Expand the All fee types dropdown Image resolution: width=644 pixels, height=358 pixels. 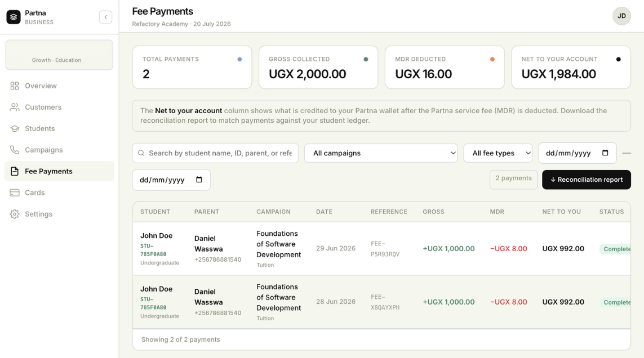coord(498,153)
